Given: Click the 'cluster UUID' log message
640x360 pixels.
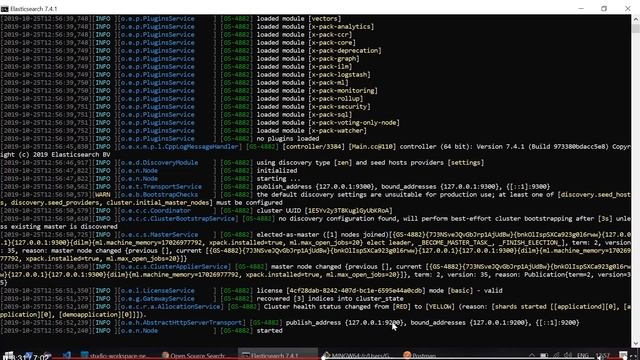Looking at the screenshot, I should [324, 211].
